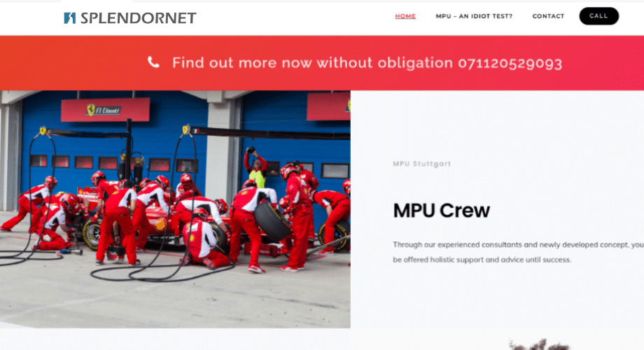Click the red F1 Clienti garage sign
644x350 pixels.
[105, 110]
